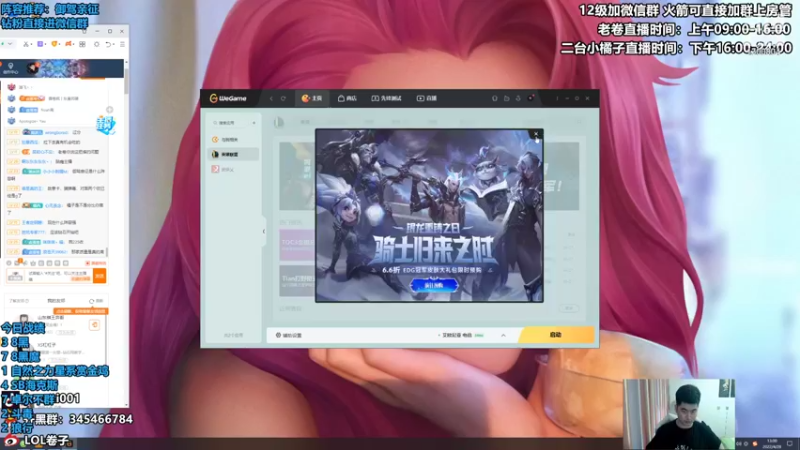Click the emoji icon below chat
Image resolution: width=800 pixels, height=450 pixels.
point(9,263)
